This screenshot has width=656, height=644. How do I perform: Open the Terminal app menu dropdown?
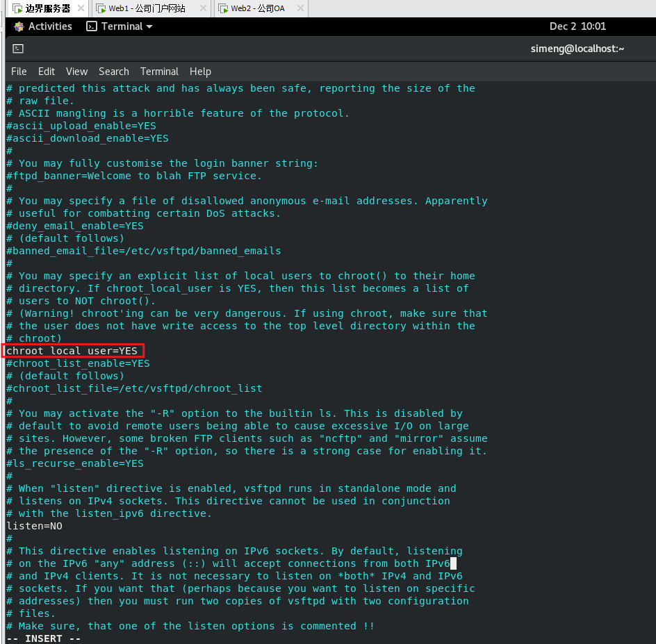pos(120,26)
